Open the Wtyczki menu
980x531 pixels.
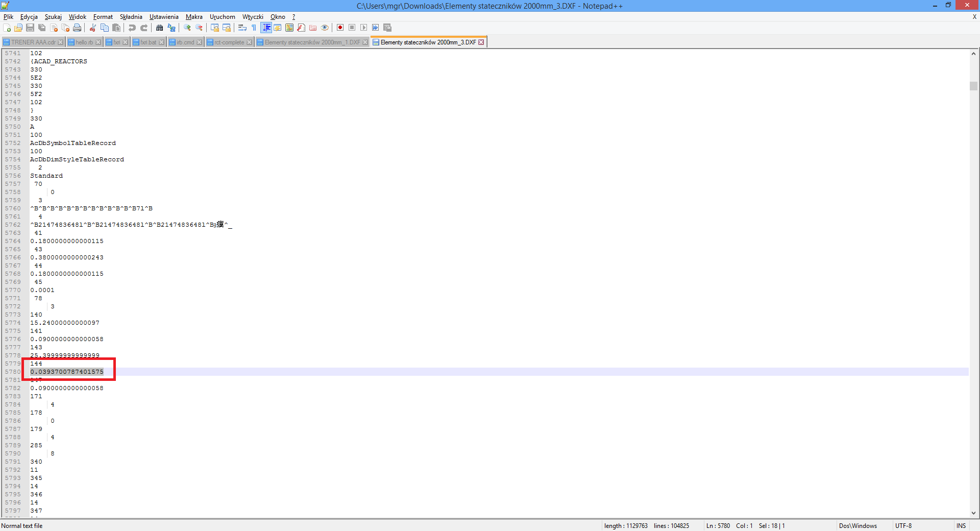253,17
